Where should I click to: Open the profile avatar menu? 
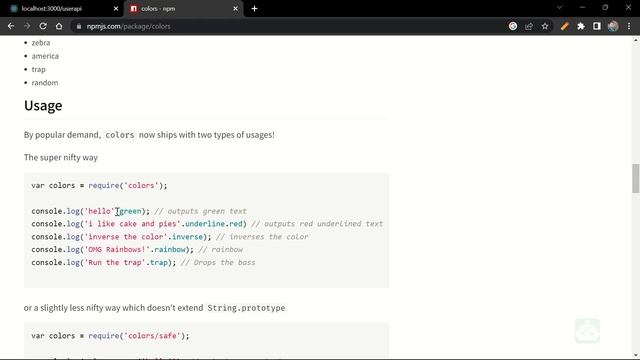[613, 26]
